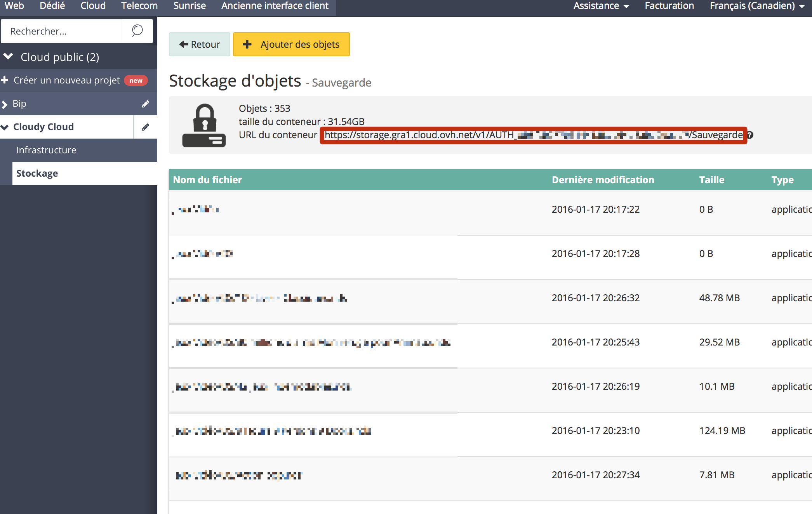Image resolution: width=812 pixels, height=514 pixels.
Task: Click pencil edit icon next to Cloudy Cloud
Action: (145, 127)
